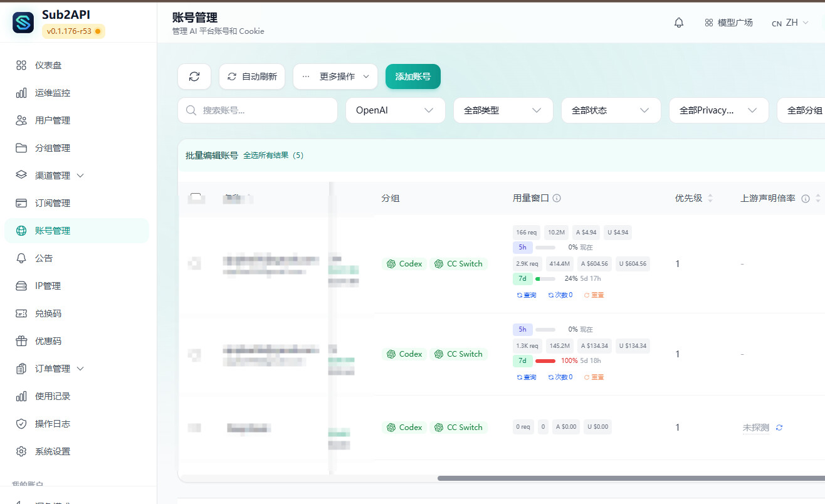Go to 运维监控 in the sidebar

point(76,93)
